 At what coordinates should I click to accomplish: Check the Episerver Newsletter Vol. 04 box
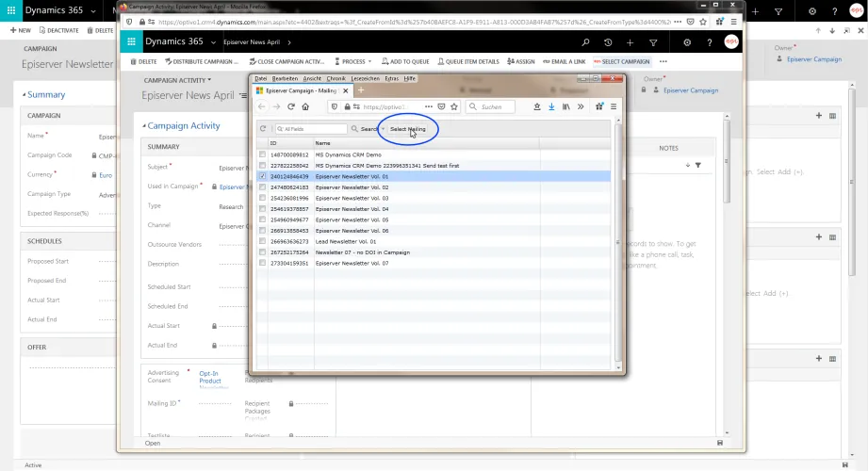coord(262,209)
